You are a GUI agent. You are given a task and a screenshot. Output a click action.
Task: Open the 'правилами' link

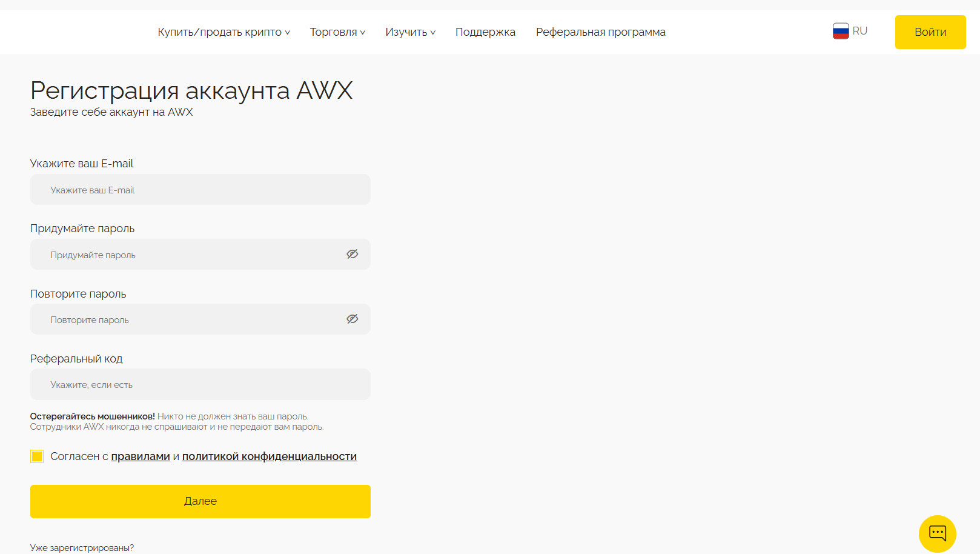pyautogui.click(x=141, y=456)
